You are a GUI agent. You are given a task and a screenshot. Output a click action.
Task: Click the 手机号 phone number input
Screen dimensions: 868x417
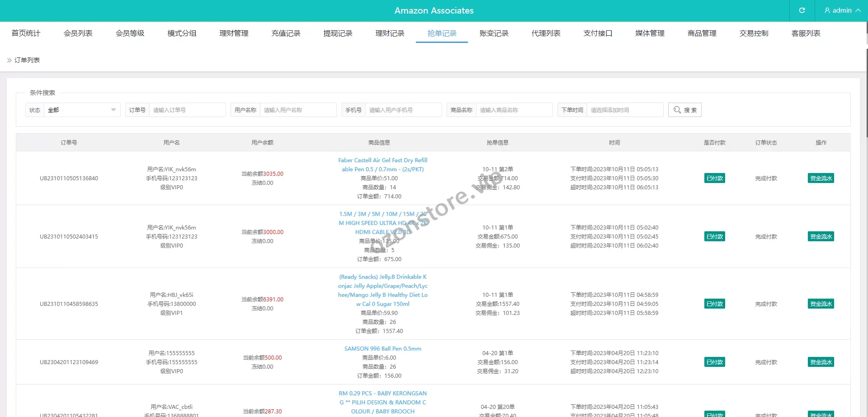pos(403,110)
